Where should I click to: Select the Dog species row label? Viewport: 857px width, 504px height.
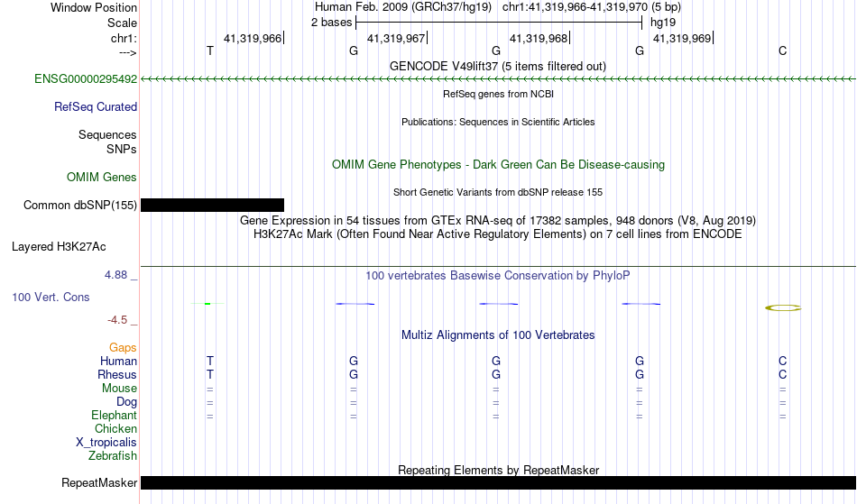[127, 402]
